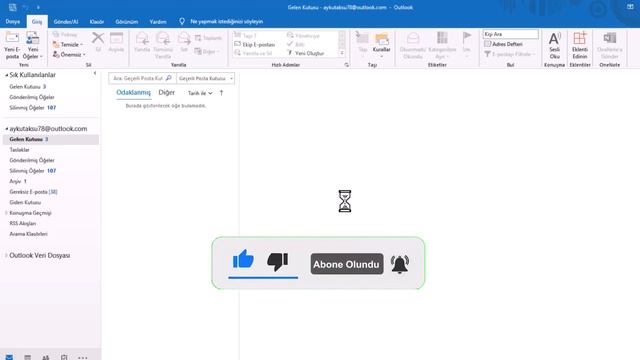Click the Giriş ribbon tab
Image resolution: width=640 pixels, height=360 pixels.
(37, 22)
